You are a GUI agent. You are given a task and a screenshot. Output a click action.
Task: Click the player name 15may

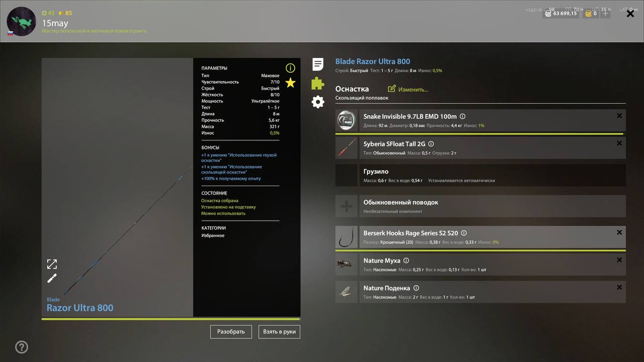pyautogui.click(x=55, y=23)
